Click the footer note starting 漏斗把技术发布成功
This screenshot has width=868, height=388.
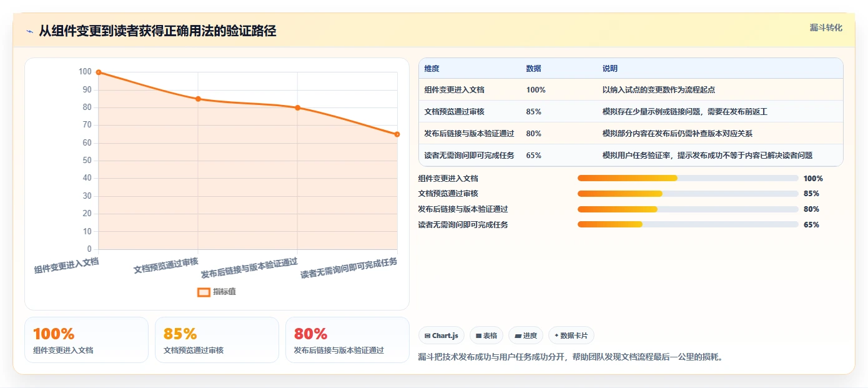coord(570,357)
